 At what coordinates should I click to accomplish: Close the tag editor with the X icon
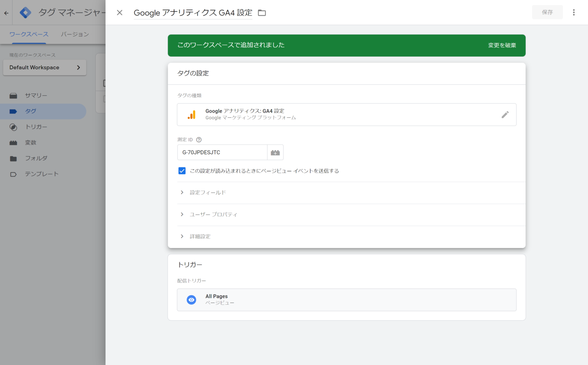tap(120, 13)
